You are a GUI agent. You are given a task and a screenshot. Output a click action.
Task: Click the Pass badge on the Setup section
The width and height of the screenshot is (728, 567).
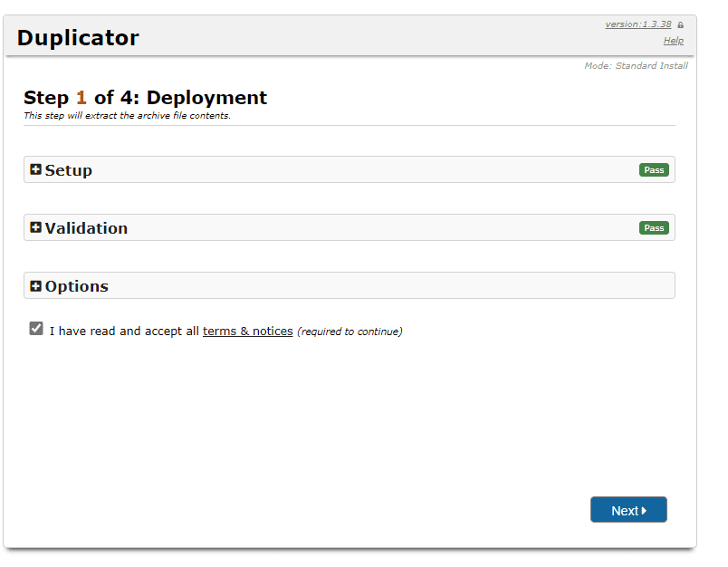pyautogui.click(x=654, y=169)
